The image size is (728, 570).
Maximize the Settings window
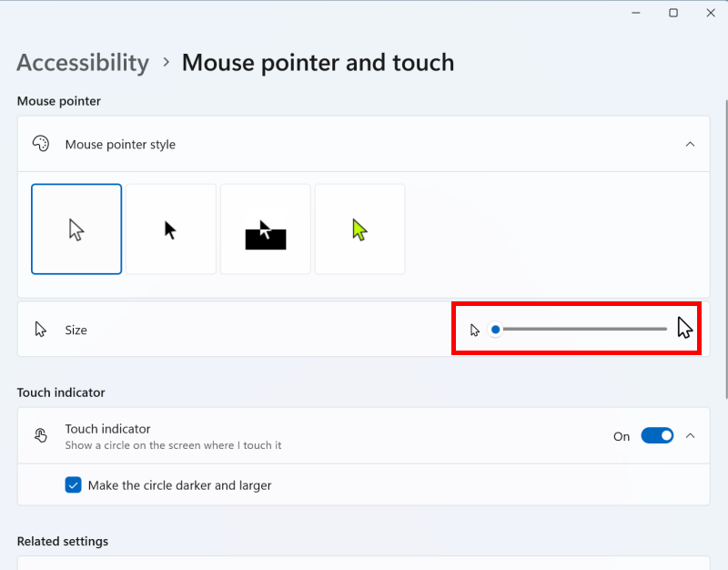pos(673,13)
